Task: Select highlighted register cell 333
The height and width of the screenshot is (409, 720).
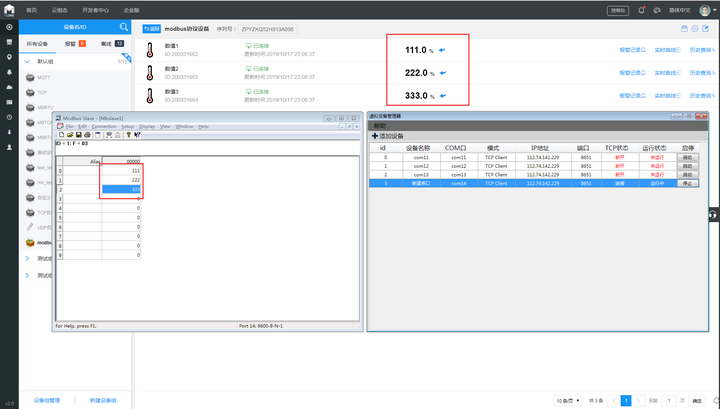Action: tap(121, 189)
